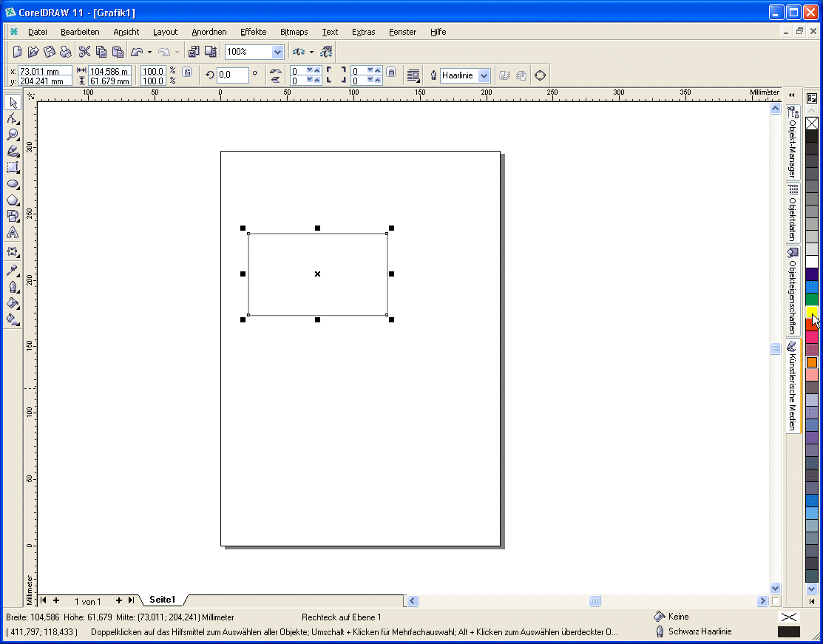Open the Künstlerische Medien docker tab
823x644 pixels.
(793, 386)
